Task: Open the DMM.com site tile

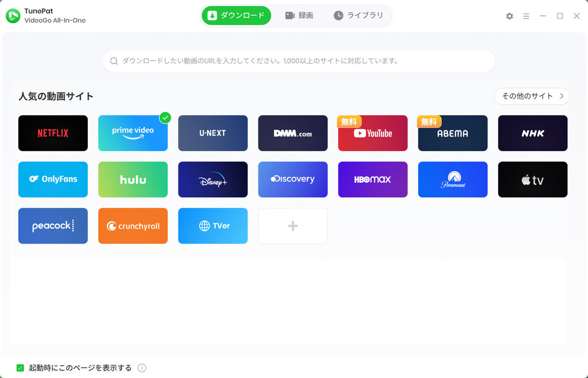Action: [293, 133]
